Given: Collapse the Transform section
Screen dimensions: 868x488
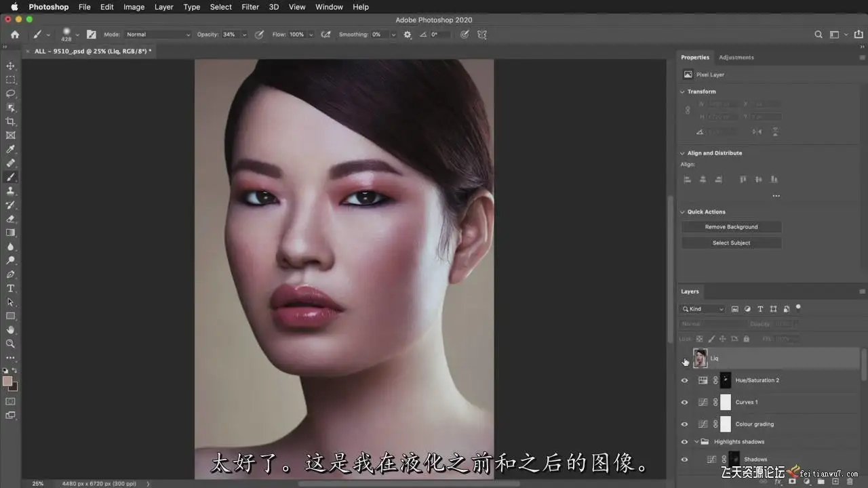Looking at the screenshot, I should (x=683, y=91).
